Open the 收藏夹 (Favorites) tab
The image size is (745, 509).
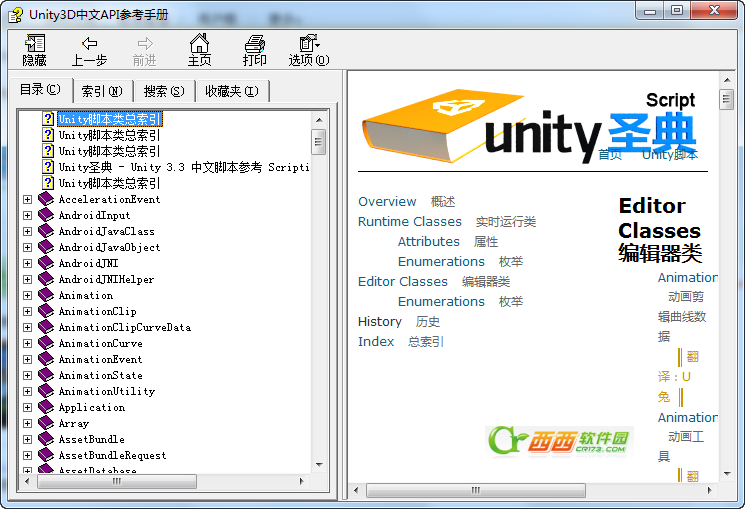coord(231,91)
